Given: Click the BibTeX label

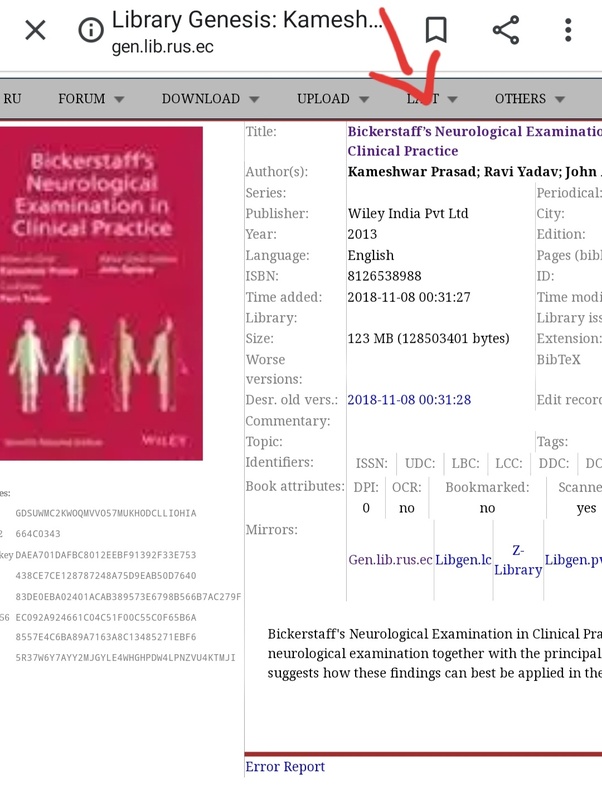Looking at the screenshot, I should [558, 360].
